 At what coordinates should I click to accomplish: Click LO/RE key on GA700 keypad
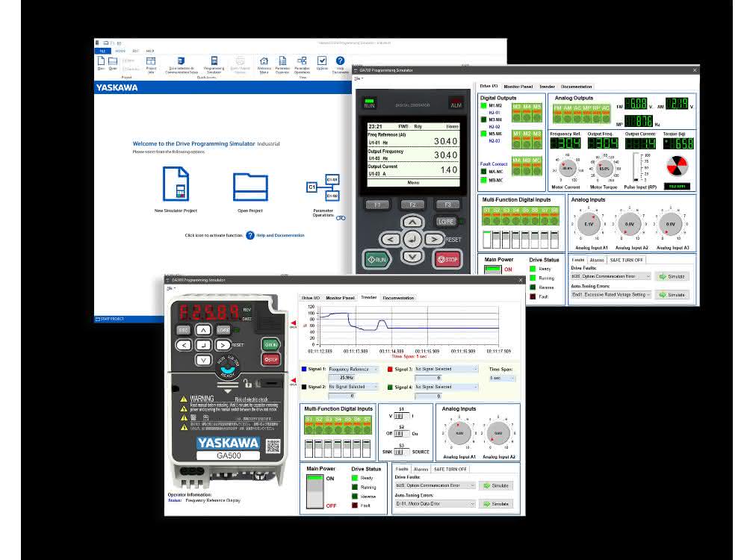pyautogui.click(x=446, y=222)
